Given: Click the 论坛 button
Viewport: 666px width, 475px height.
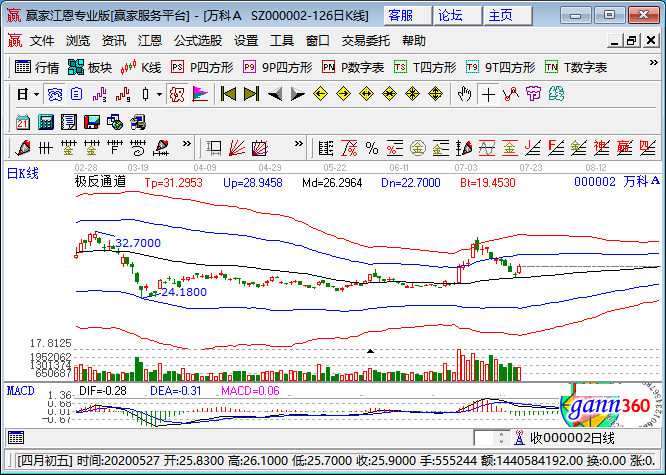Looking at the screenshot, I should (x=457, y=16).
